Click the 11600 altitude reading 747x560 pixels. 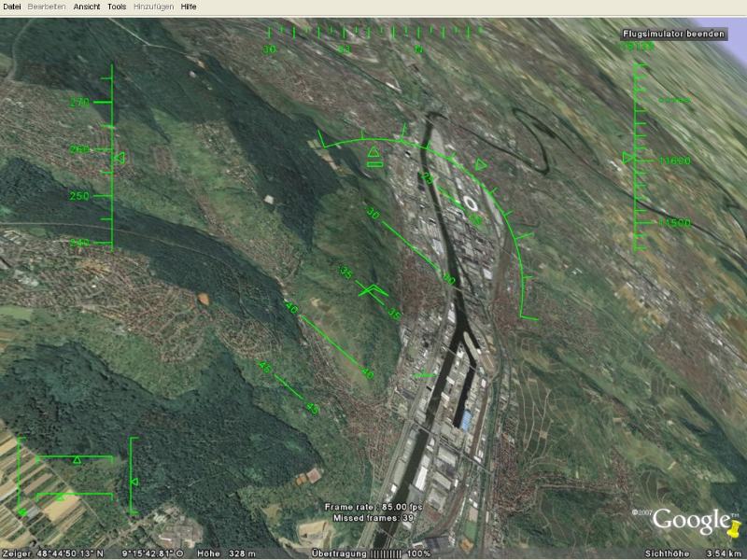[674, 161]
